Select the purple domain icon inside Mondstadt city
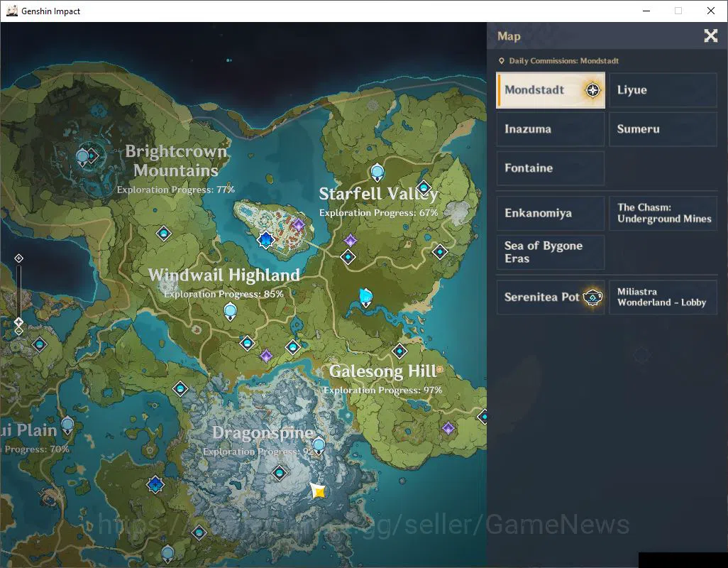 click(x=299, y=225)
